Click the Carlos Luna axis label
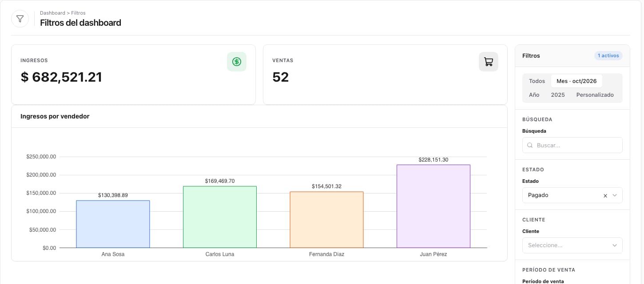Screen dimensions: 644x284 [x=220, y=254]
